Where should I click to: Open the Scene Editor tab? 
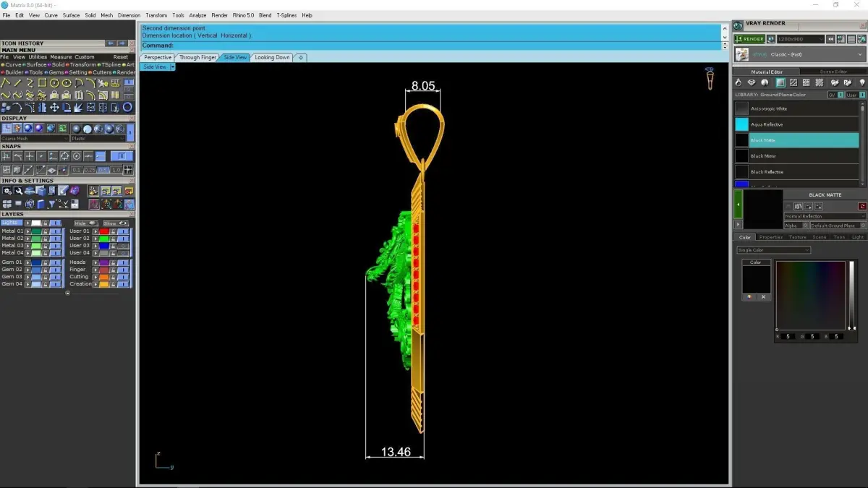(x=834, y=72)
